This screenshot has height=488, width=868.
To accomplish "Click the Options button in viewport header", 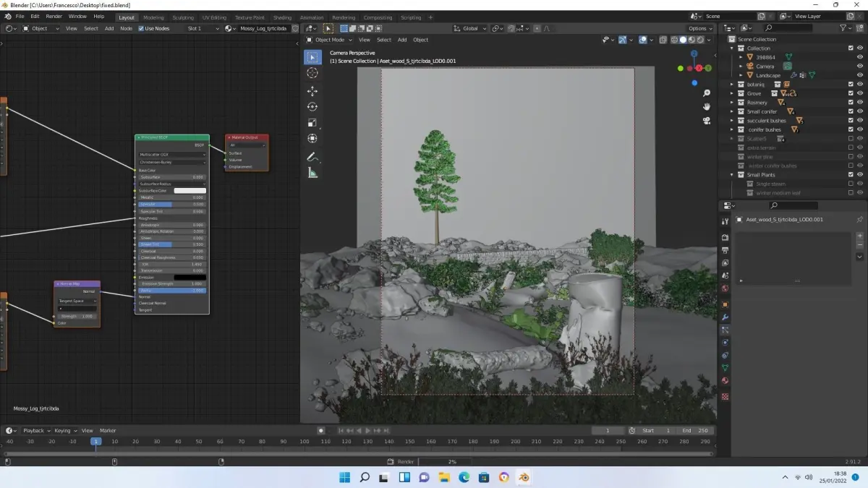I will pyautogui.click(x=700, y=29).
